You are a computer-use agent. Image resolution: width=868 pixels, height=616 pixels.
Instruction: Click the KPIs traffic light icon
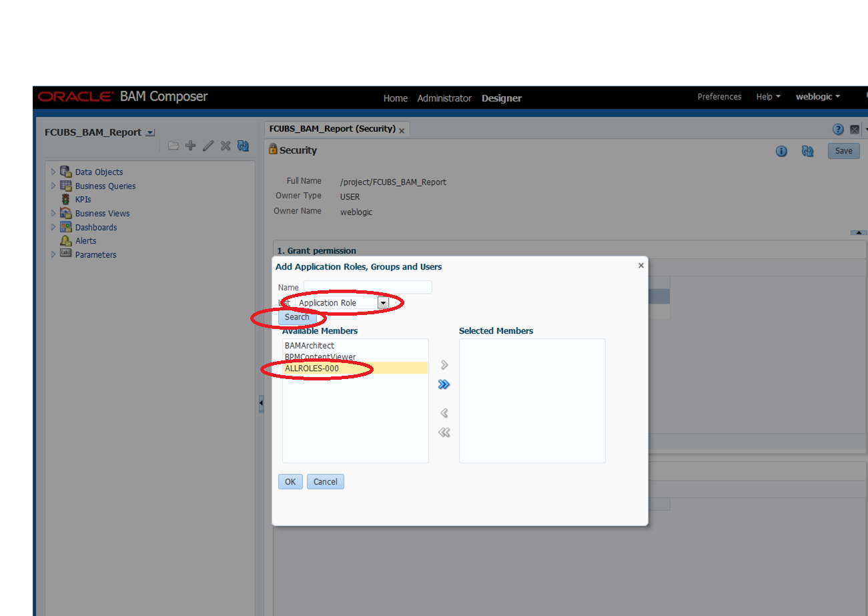tap(65, 200)
